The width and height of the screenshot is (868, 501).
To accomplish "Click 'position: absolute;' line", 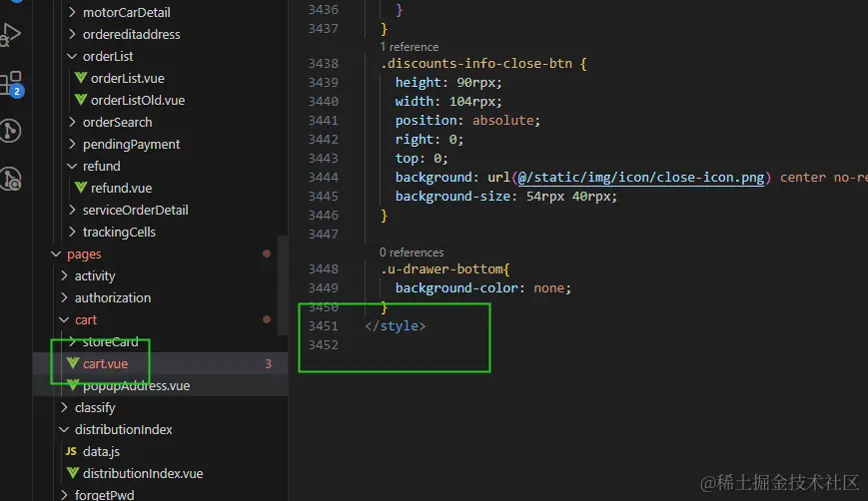I will tap(467, 120).
